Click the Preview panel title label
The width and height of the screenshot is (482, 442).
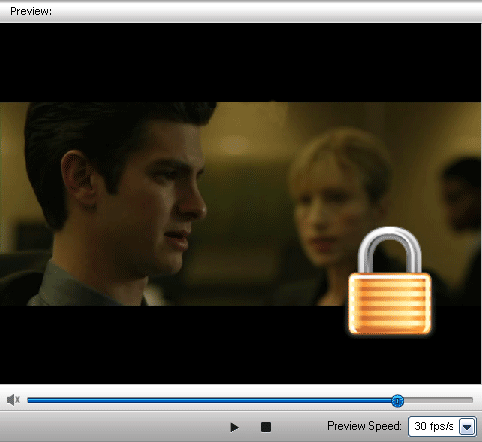coord(31,11)
